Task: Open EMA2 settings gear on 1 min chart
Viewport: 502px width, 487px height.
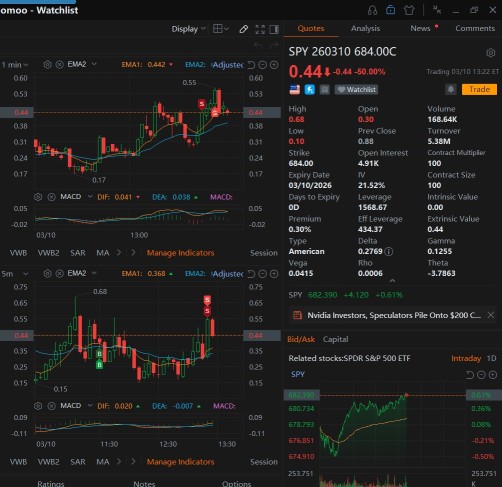Action: [x=48, y=65]
